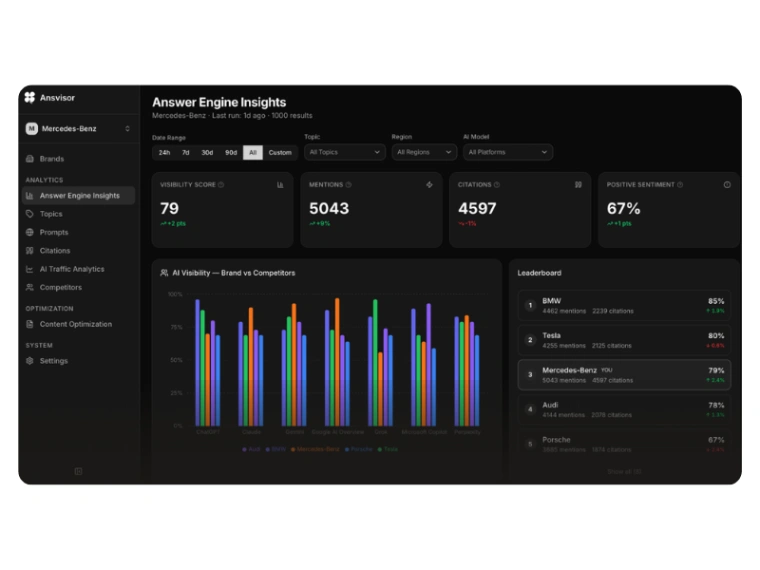The height and width of the screenshot is (570, 760).
Task: Click the ChatGPT bar group in chart
Action: point(207,363)
